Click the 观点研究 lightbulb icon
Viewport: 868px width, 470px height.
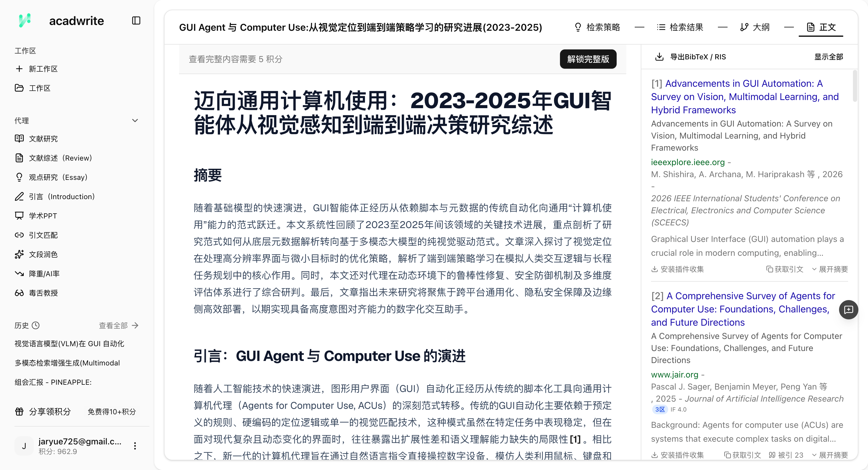click(x=19, y=177)
